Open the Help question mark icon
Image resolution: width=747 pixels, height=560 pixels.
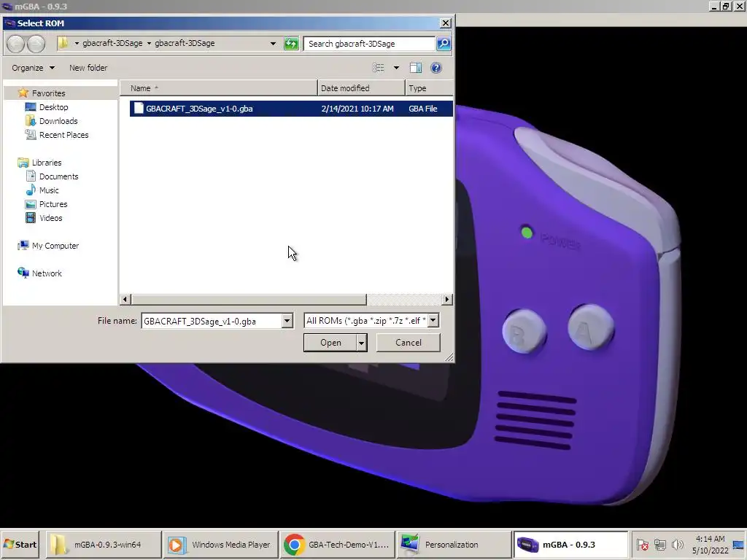coord(436,68)
